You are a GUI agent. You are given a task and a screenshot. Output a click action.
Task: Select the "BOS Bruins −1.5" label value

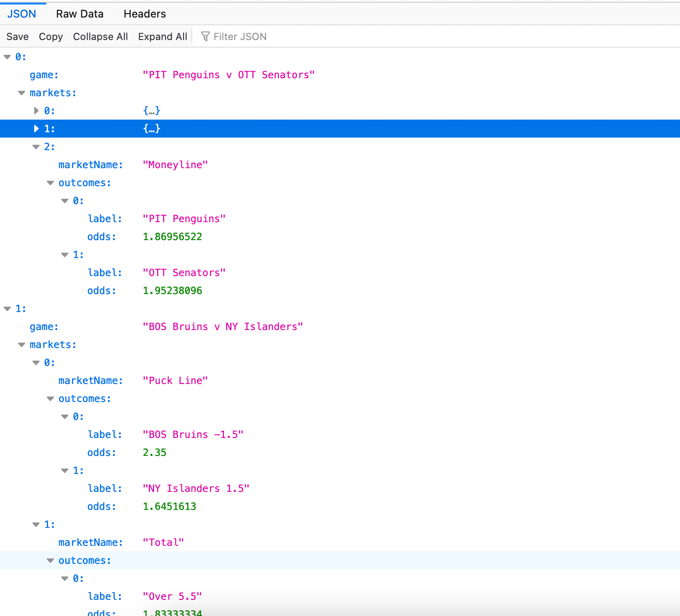193,434
